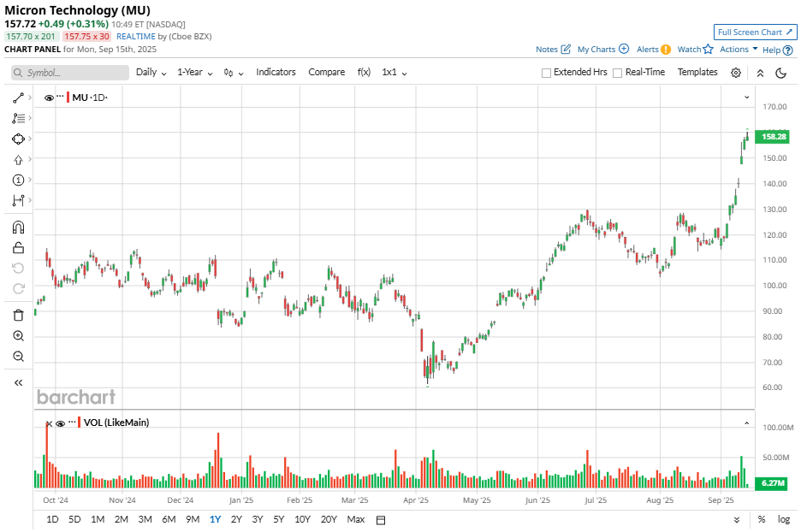This screenshot has width=801, height=532.
Task: Select the 1D time range
Action: pos(52,519)
